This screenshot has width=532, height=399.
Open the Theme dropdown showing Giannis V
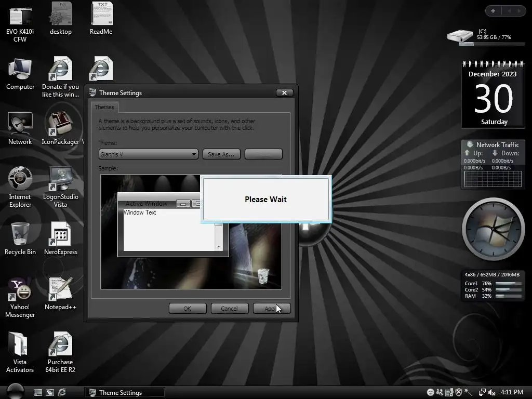point(148,154)
